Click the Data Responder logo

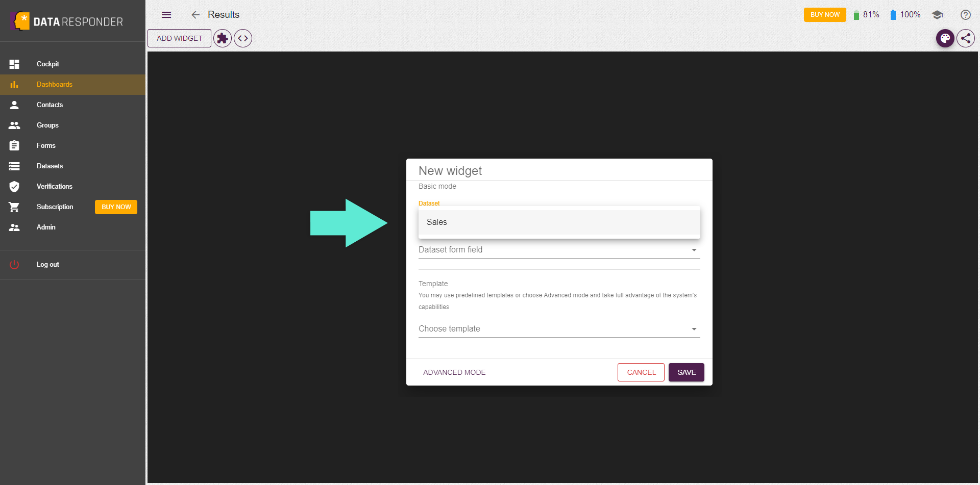pyautogui.click(x=67, y=21)
